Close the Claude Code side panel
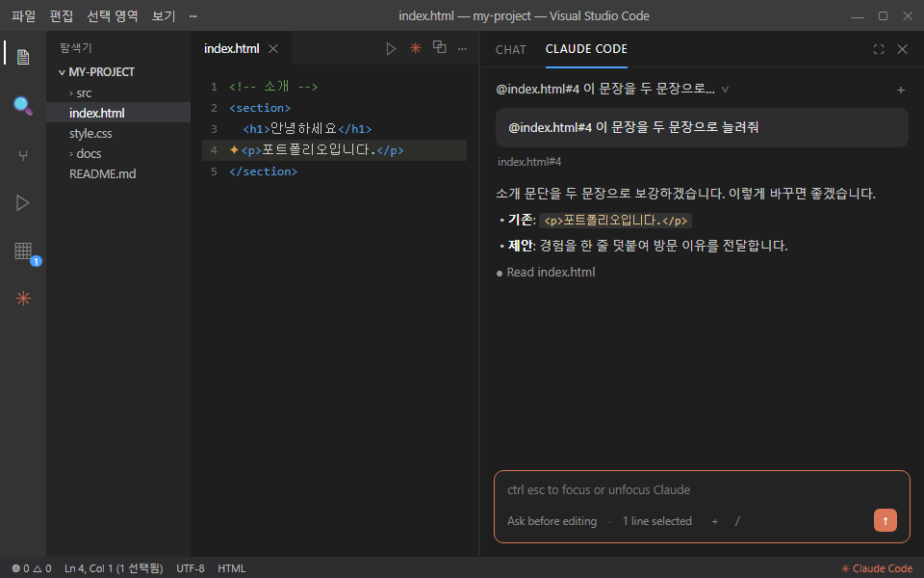 (902, 49)
